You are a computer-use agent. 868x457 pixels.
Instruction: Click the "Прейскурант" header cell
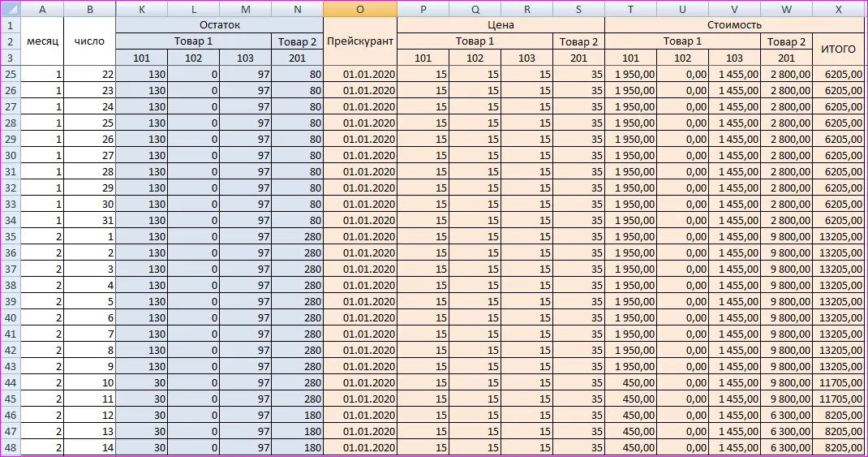[x=360, y=41]
